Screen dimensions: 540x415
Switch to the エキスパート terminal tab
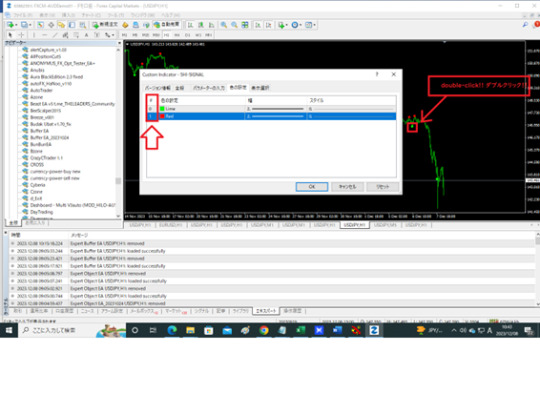pos(266,311)
